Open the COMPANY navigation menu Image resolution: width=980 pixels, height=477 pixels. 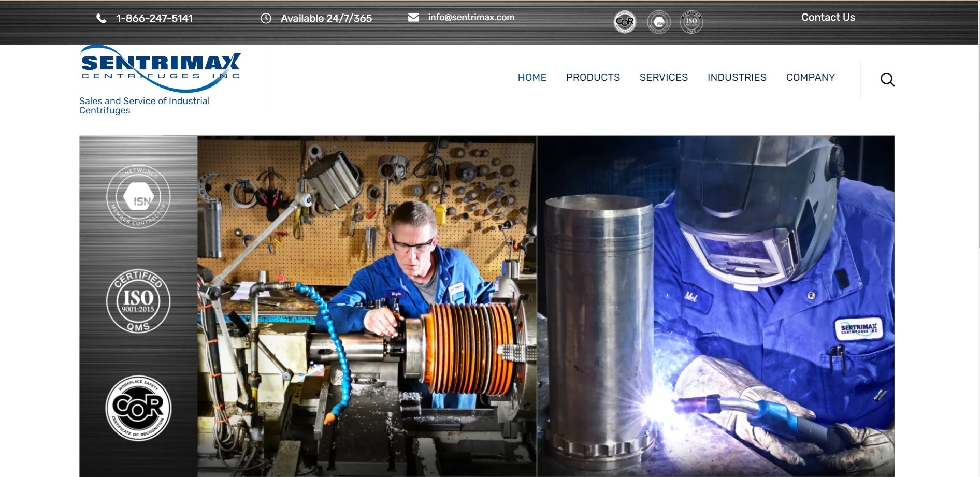(810, 77)
